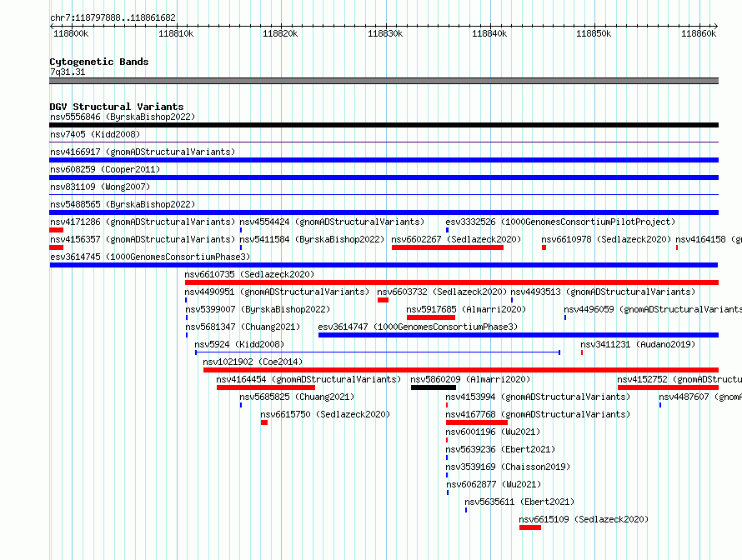Click chr7:118797888..118861682 coordinate text
742x560 pixels.
click(113, 17)
